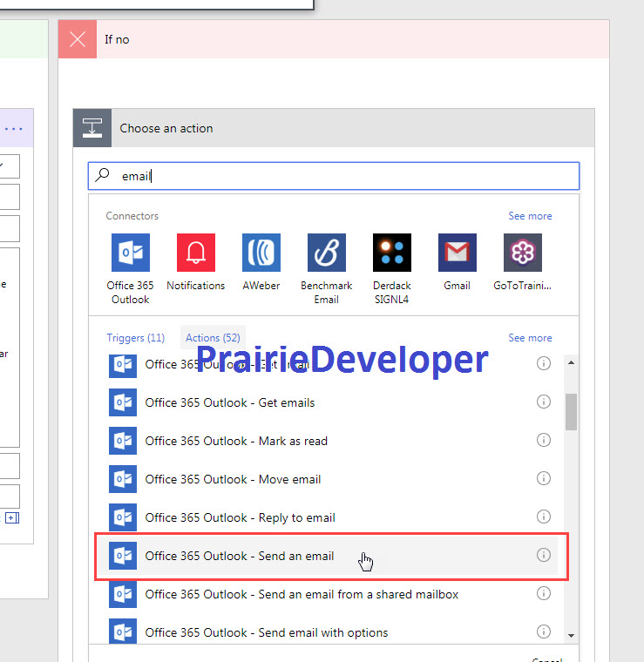This screenshot has height=662, width=644.
Task: Select Office 365 Outlook - Mark as read
Action: coord(329,441)
